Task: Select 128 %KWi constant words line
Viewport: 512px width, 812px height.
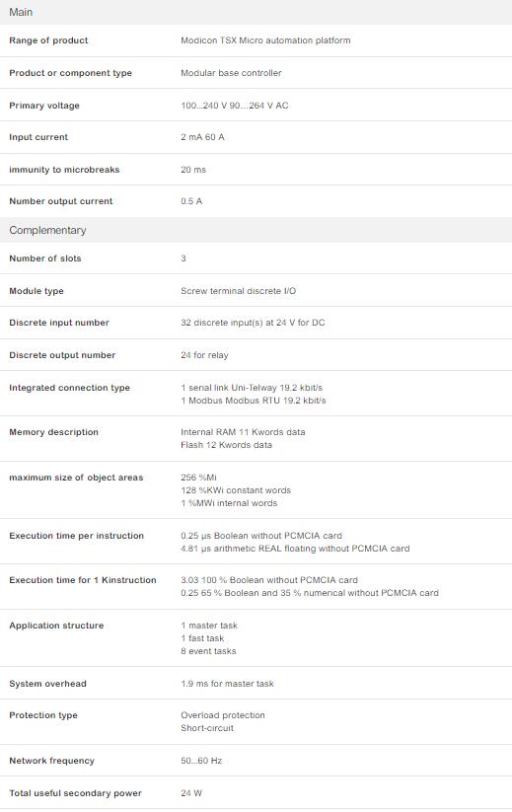Action: (x=236, y=490)
